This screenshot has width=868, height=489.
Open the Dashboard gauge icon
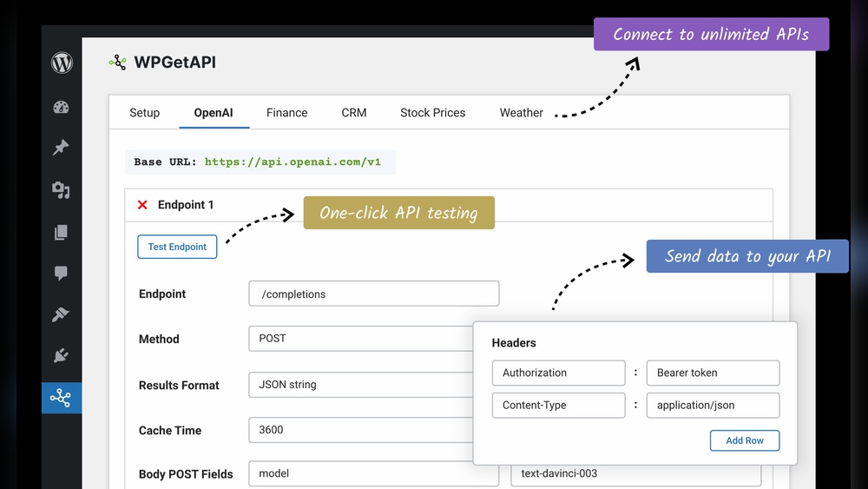(x=61, y=107)
